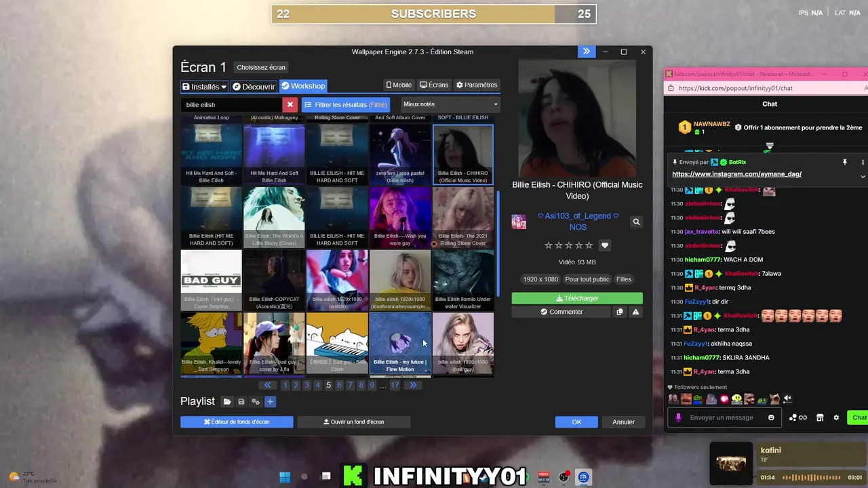
Task: Open the Mobile tab
Action: [399, 85]
